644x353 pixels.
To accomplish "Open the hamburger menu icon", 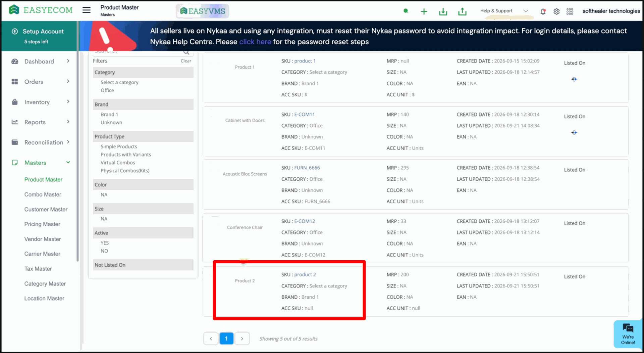I will pos(87,10).
